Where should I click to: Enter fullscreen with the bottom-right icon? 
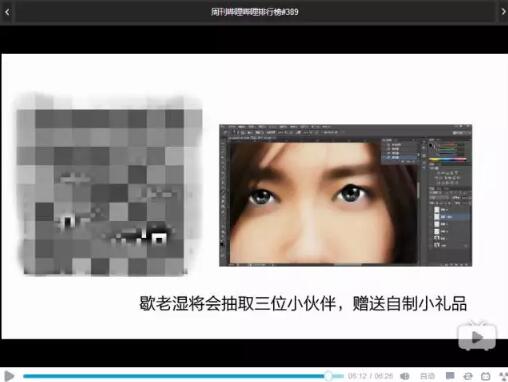(504, 376)
